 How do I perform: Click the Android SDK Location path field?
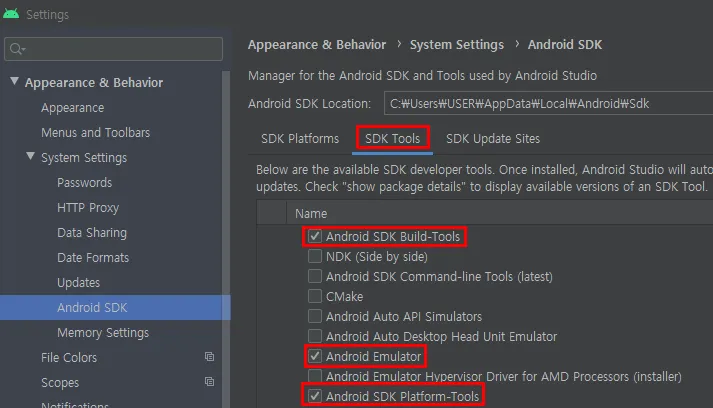pyautogui.click(x=545, y=103)
